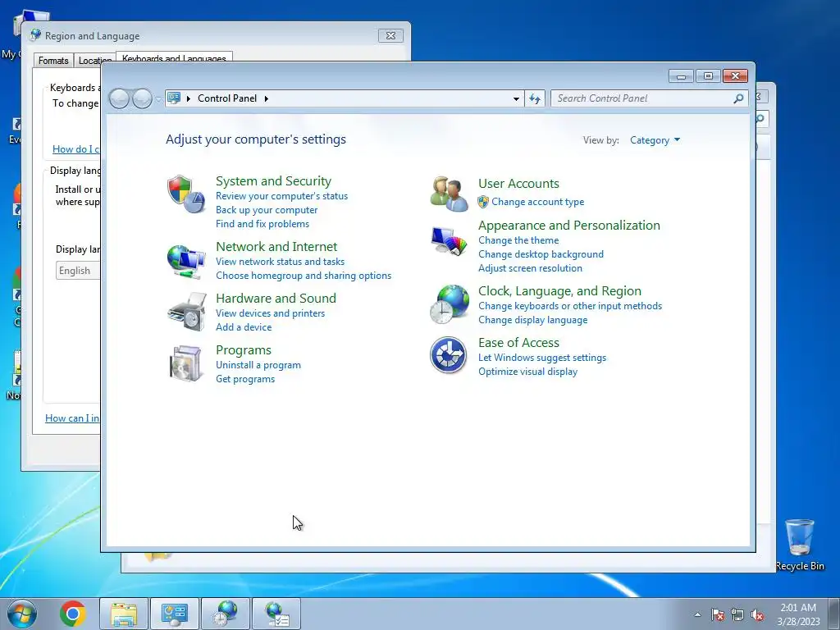The height and width of the screenshot is (630, 840).
Task: Click Adjust screen resolution
Action: 530,268
